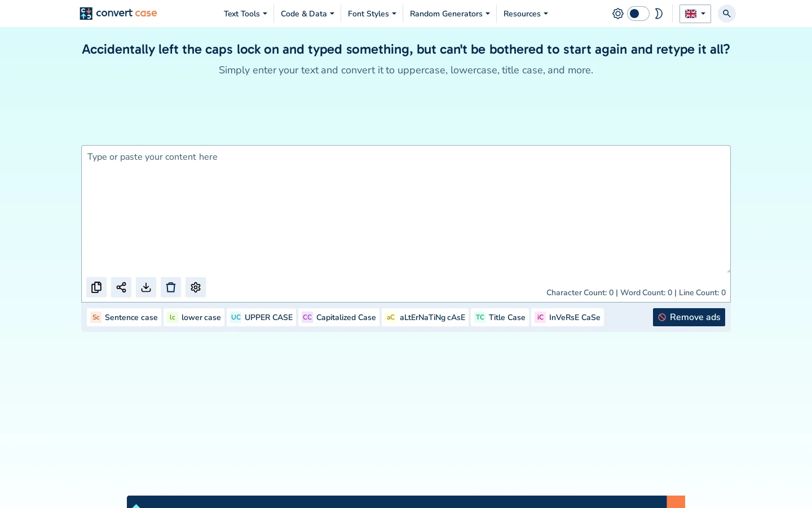Click the 'Accidentally left the caps lock' heading

click(406, 50)
